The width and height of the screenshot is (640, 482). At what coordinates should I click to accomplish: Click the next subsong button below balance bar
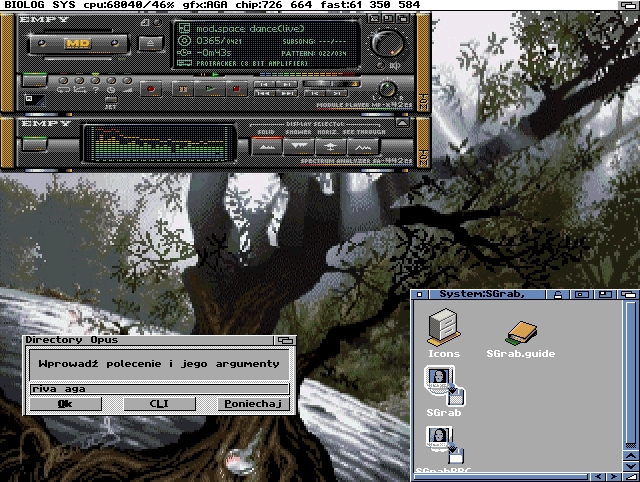coord(337,93)
